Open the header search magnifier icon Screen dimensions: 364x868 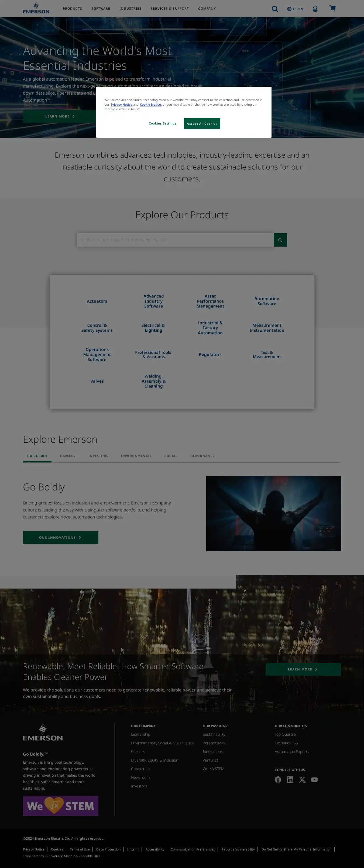pyautogui.click(x=275, y=9)
